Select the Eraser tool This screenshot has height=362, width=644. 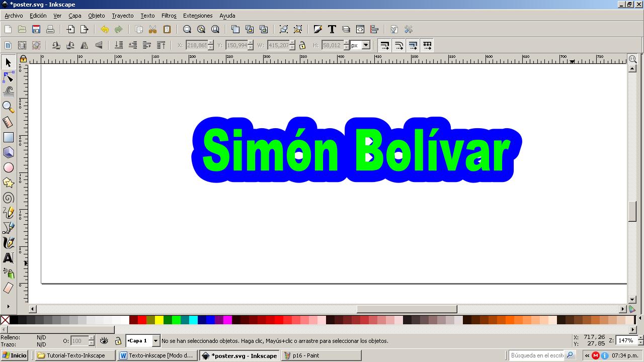[8, 288]
